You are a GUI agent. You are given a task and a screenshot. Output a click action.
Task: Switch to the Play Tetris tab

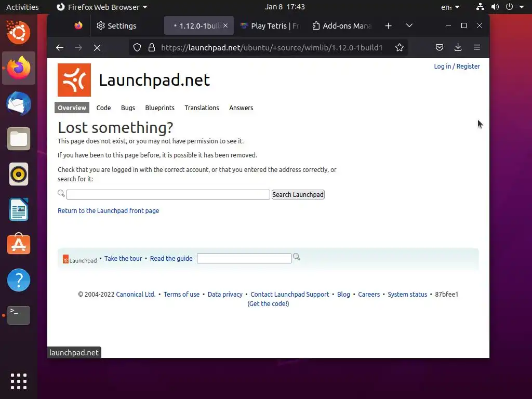pos(270,26)
